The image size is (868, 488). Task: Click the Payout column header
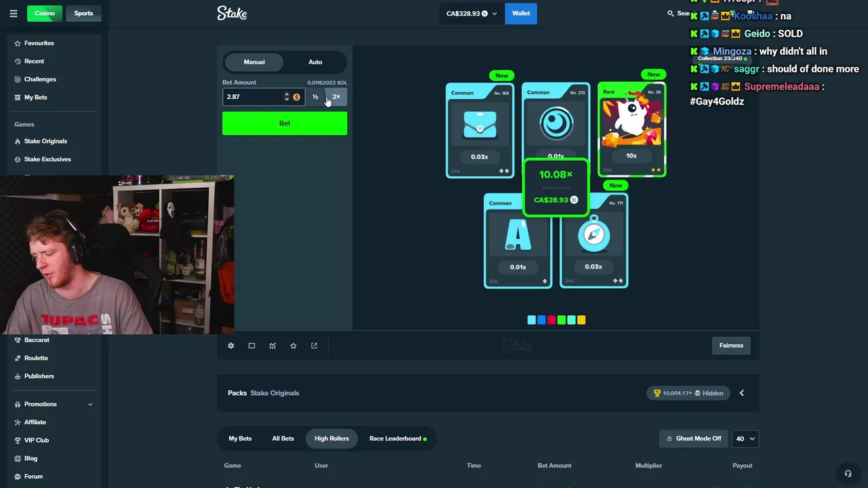(x=743, y=466)
